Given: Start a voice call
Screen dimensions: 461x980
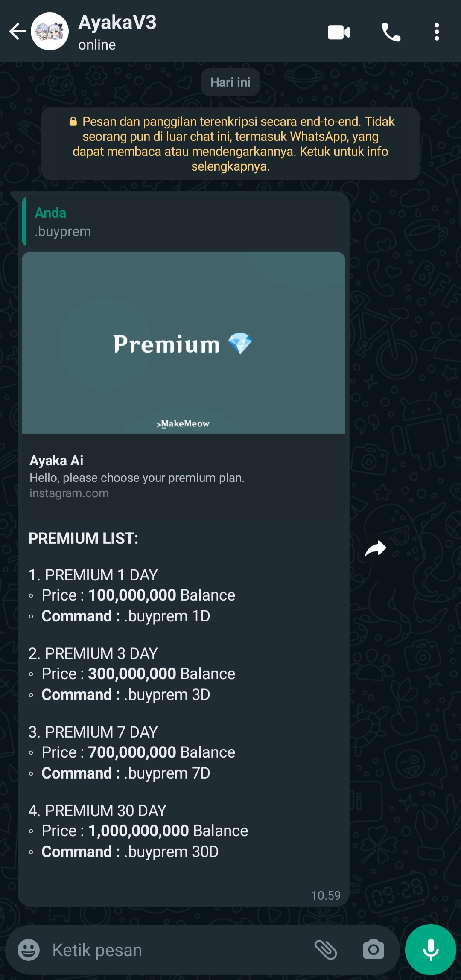Looking at the screenshot, I should (x=391, y=32).
